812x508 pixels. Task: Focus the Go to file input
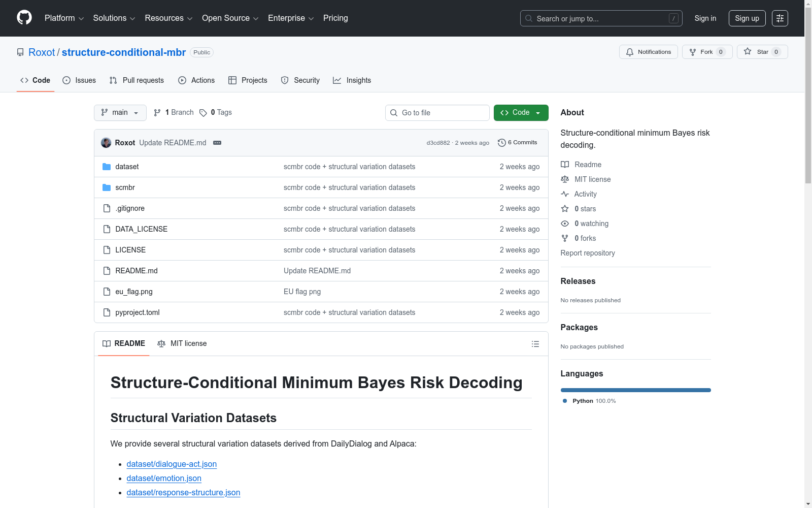tap(437, 113)
